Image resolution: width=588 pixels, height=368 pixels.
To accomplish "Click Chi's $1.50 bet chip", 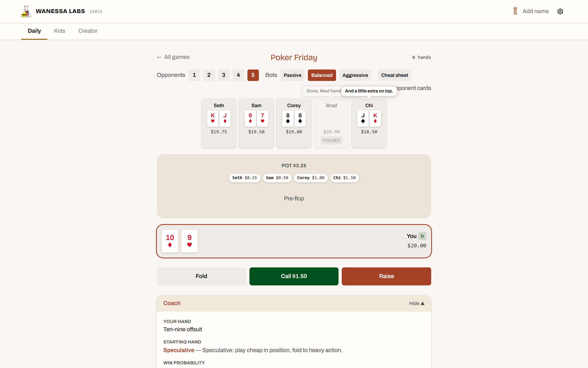I will (344, 178).
